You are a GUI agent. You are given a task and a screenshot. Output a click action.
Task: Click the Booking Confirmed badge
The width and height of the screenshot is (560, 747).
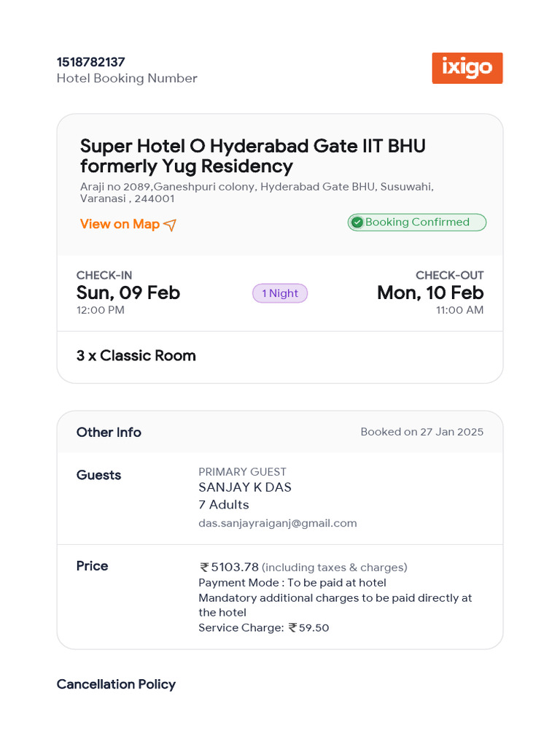[x=417, y=222]
